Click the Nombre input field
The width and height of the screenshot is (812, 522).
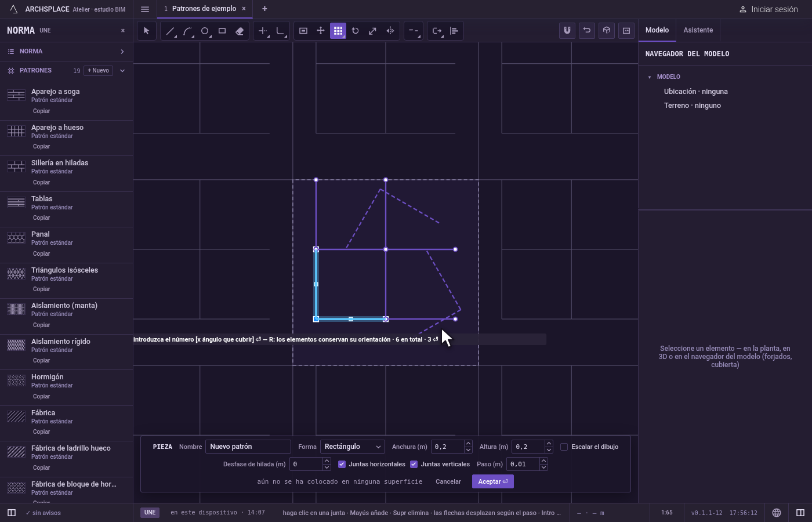point(248,447)
